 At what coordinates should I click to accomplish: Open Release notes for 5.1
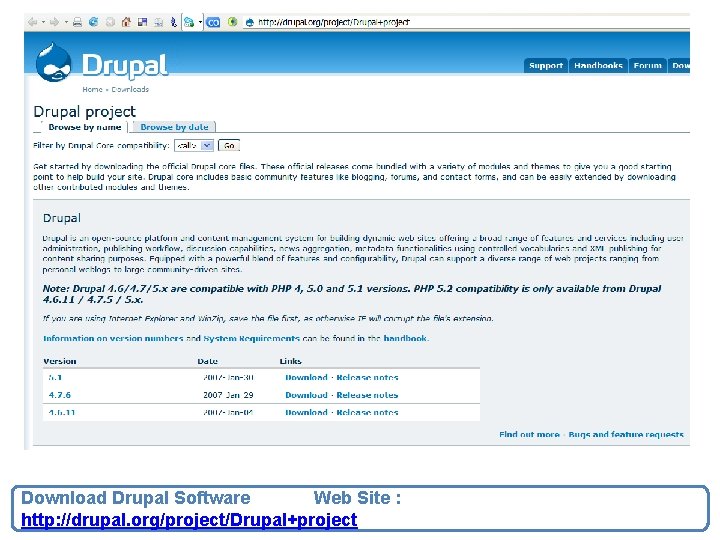367,377
